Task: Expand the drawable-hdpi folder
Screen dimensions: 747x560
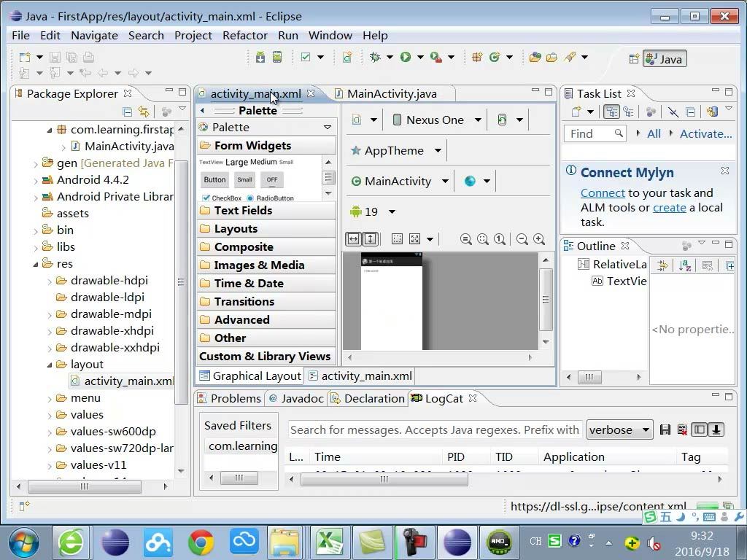Action: click(x=50, y=281)
